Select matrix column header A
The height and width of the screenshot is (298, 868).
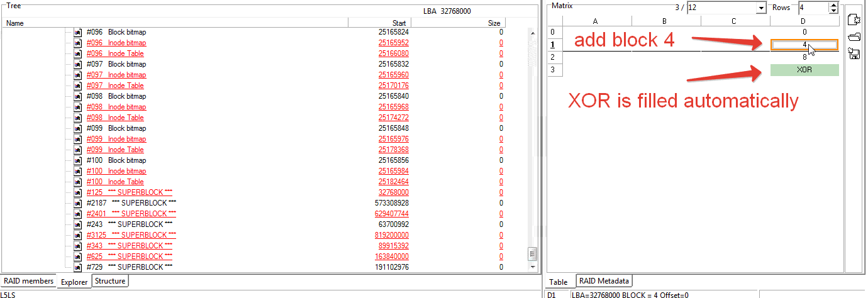[x=596, y=21]
